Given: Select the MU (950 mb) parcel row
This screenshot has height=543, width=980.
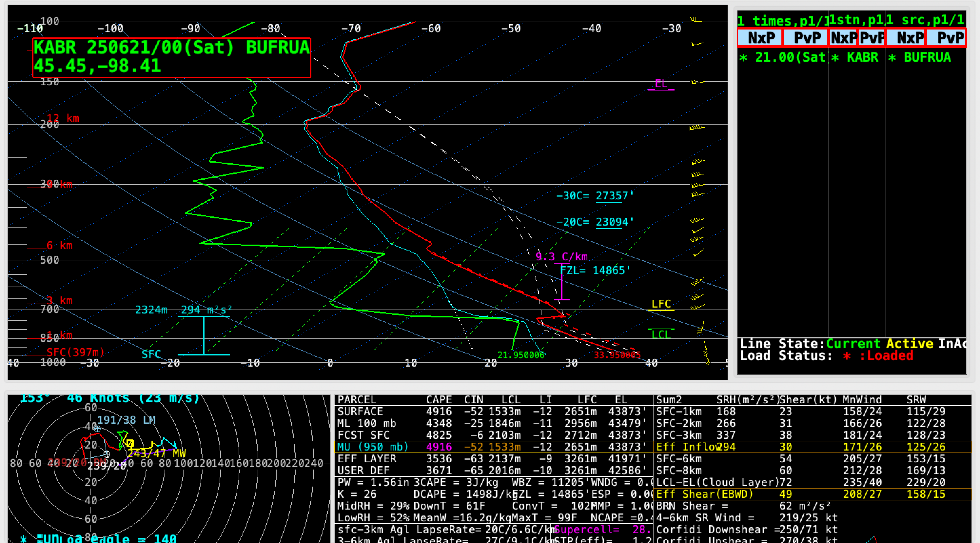Looking at the screenshot, I should pyautogui.click(x=493, y=447).
